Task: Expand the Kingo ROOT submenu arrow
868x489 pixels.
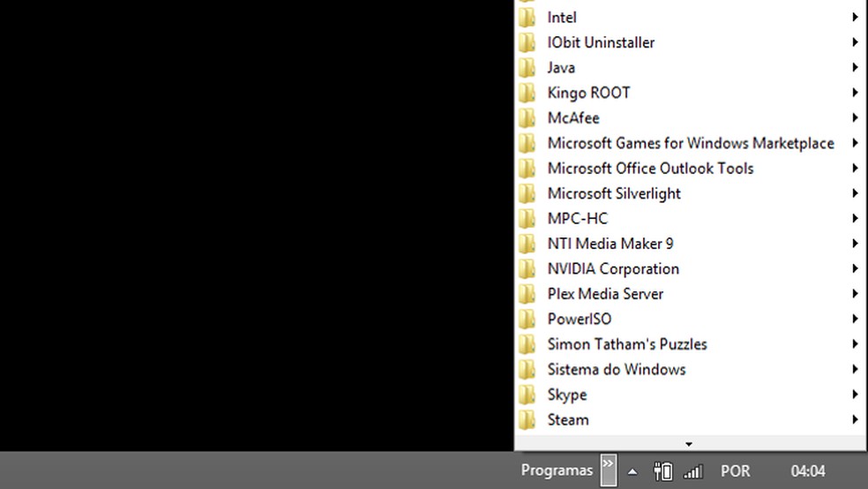Action: [856, 93]
